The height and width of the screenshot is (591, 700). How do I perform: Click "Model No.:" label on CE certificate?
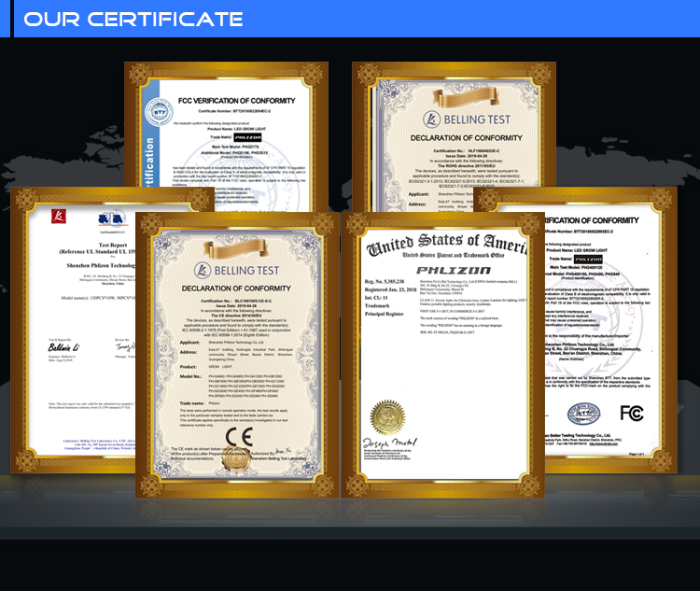(190, 376)
